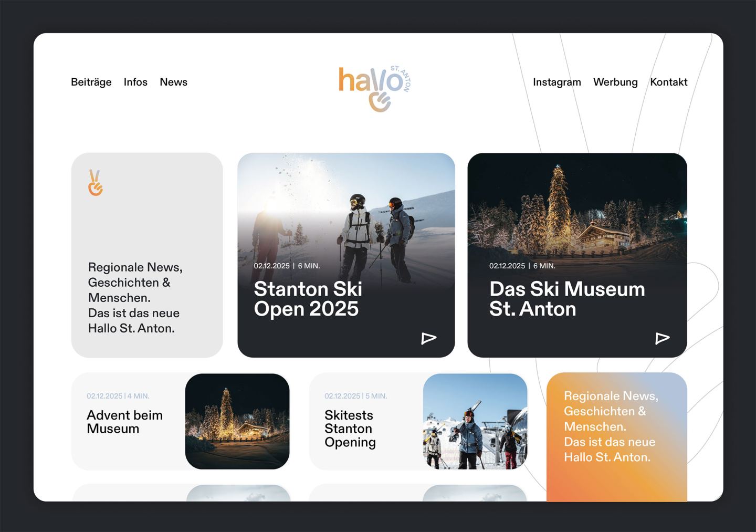Click the orange peace-hand icon in the gray card

(95, 183)
